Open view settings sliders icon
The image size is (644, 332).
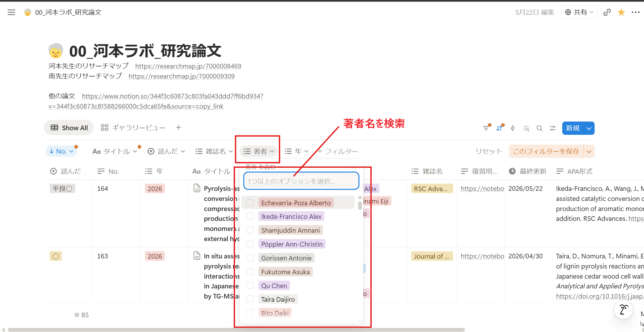(553, 128)
